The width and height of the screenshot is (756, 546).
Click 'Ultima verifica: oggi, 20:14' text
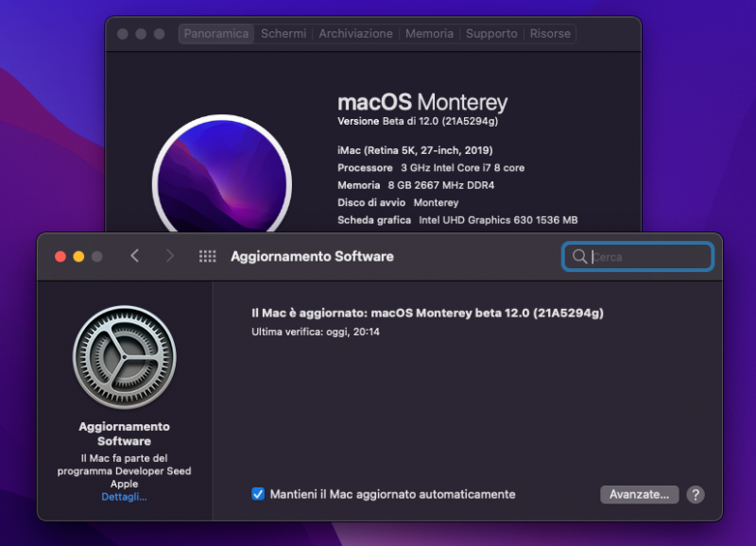[316, 332]
